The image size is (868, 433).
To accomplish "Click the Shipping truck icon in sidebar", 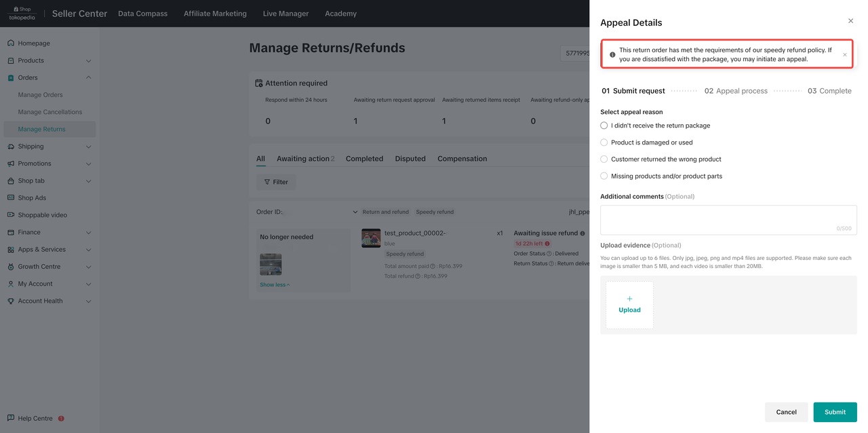I will pos(11,147).
